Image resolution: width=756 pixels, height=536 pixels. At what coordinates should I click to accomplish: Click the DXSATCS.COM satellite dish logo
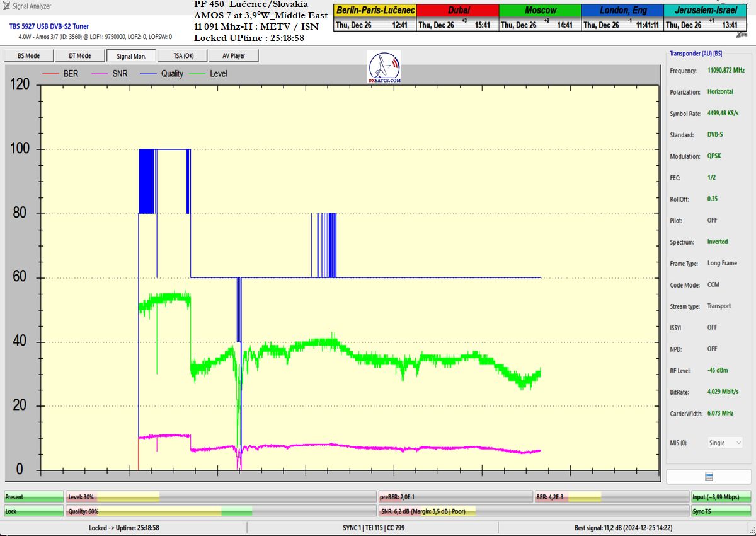click(x=384, y=67)
